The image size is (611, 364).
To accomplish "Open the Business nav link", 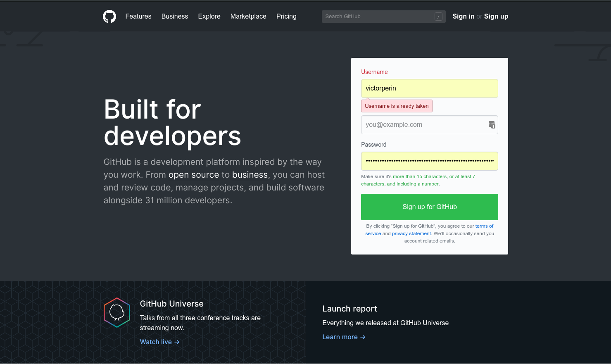I will [x=175, y=17].
